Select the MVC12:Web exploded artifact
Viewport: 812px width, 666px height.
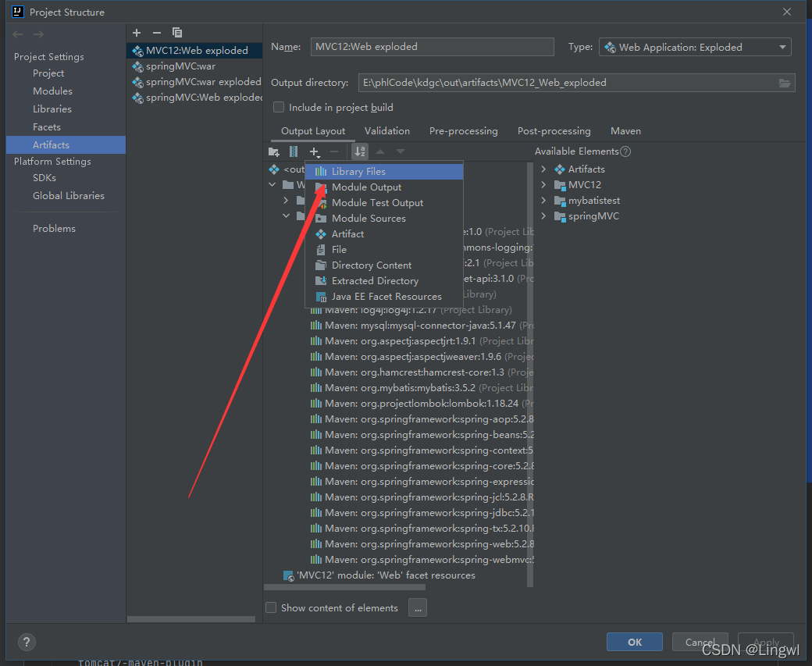(x=194, y=50)
